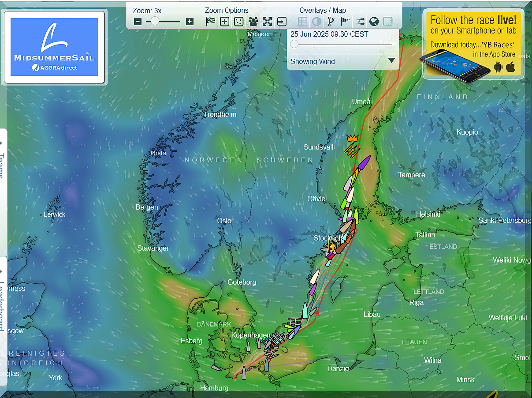
Task: Click the zoom in plus button
Action: coord(190,21)
